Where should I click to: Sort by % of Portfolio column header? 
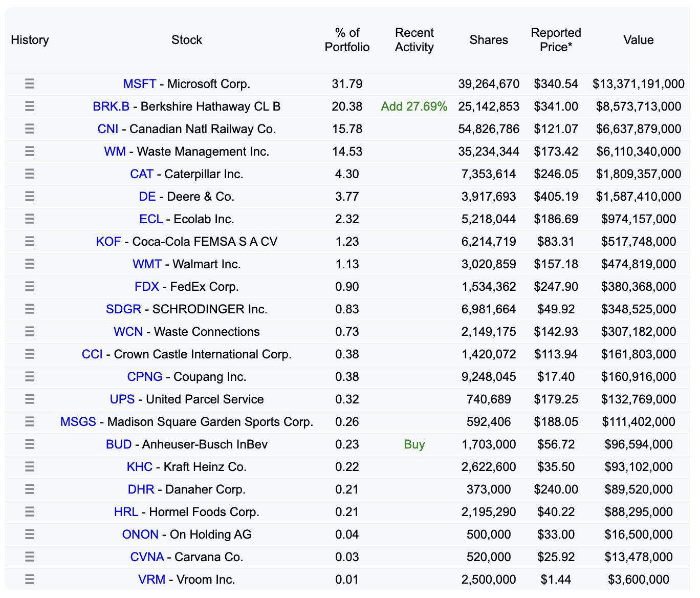click(347, 40)
